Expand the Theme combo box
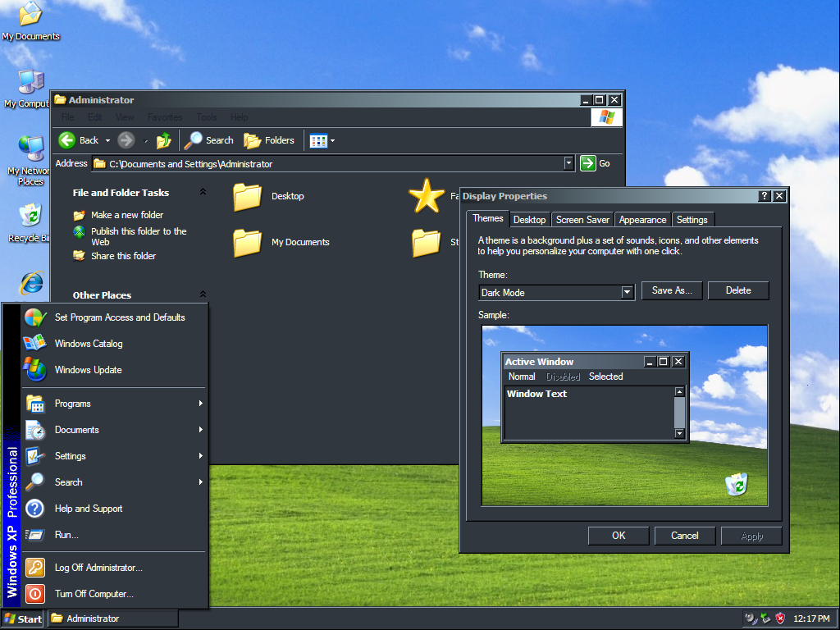Viewport: 840px width, 630px height. [628, 292]
